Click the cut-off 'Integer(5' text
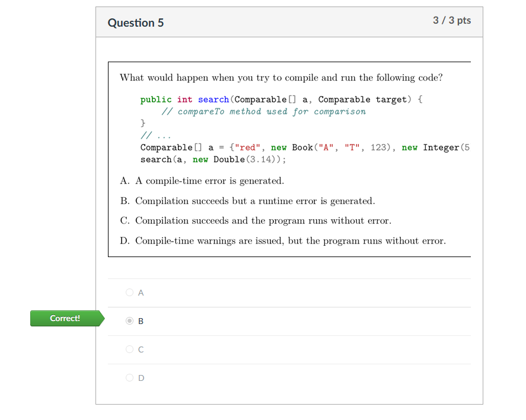 coord(445,148)
